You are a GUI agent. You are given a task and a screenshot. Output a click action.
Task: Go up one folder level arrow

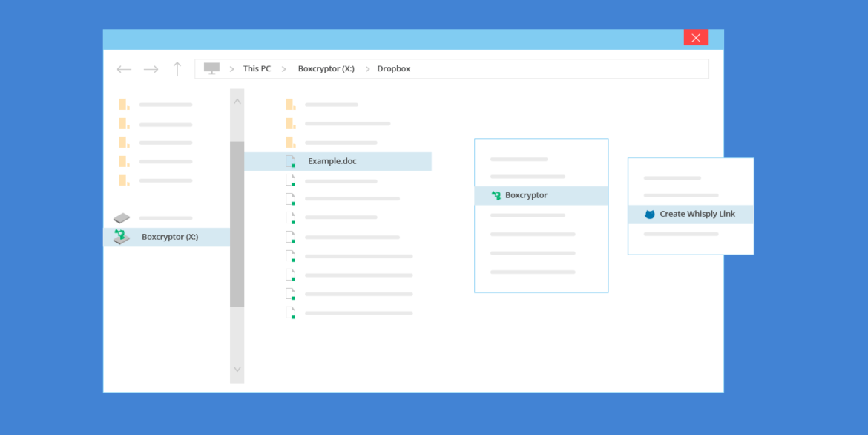pos(177,69)
